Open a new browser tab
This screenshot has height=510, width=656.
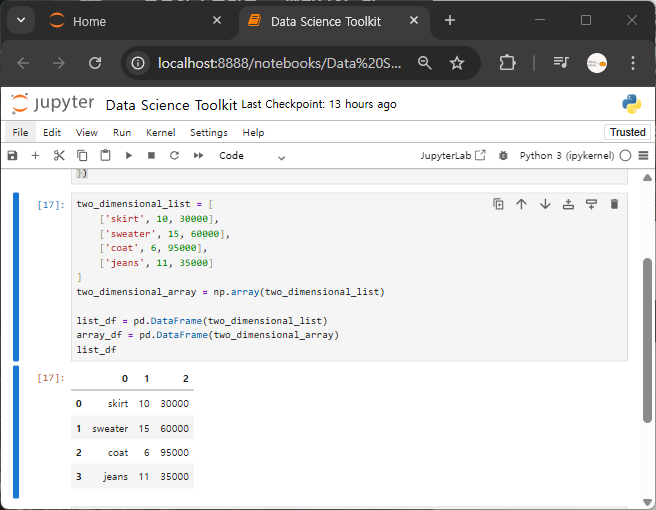point(450,21)
